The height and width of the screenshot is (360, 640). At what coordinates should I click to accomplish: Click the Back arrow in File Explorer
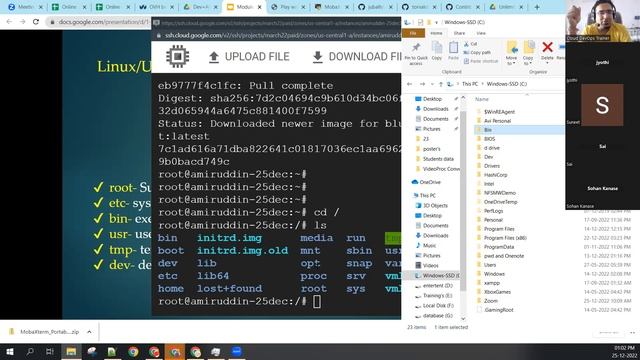coord(409,84)
